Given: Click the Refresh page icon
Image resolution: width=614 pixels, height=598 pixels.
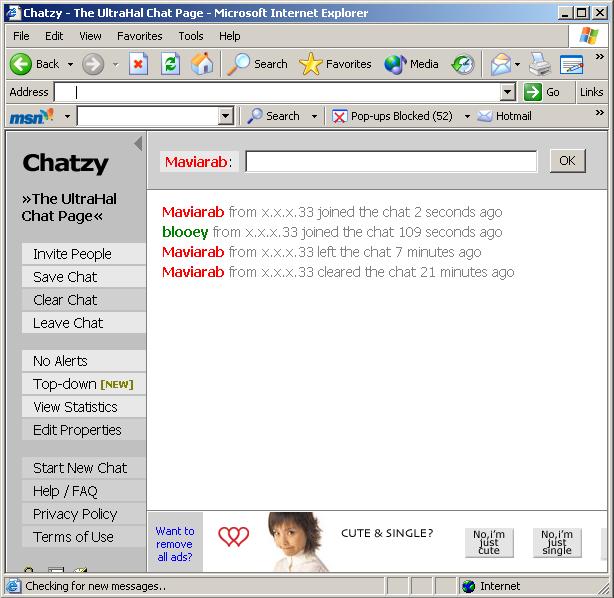Looking at the screenshot, I should tap(170, 64).
